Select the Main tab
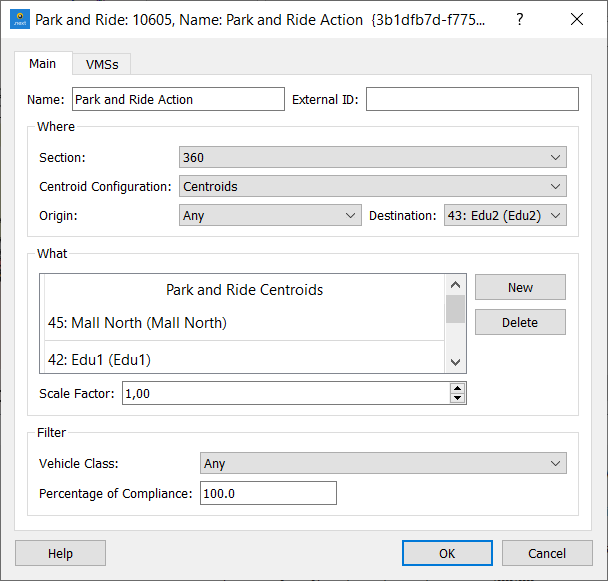The image size is (608, 581). pos(43,63)
